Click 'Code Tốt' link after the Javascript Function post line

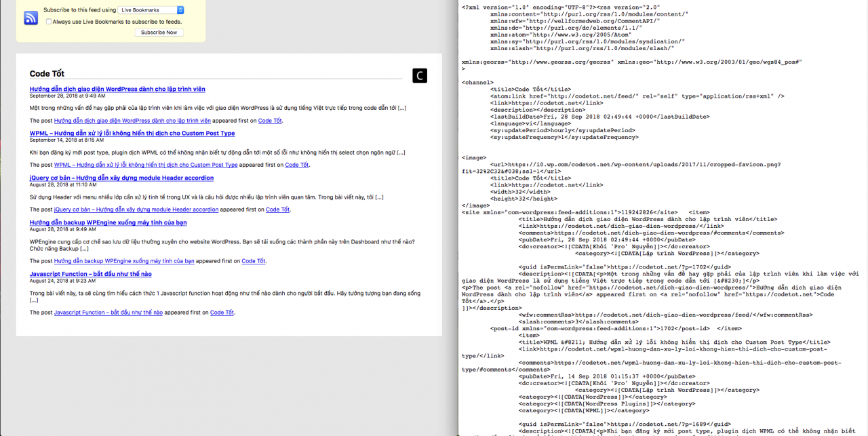pyautogui.click(x=222, y=313)
